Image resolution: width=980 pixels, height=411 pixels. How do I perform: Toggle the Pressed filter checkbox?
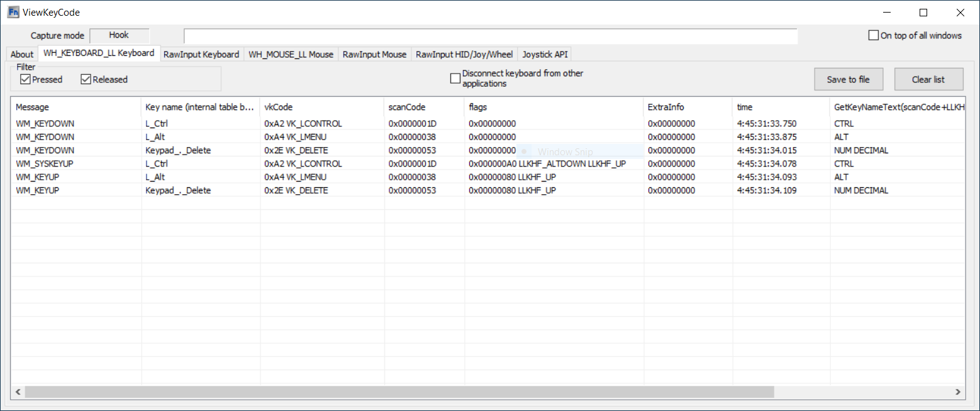pyautogui.click(x=26, y=79)
